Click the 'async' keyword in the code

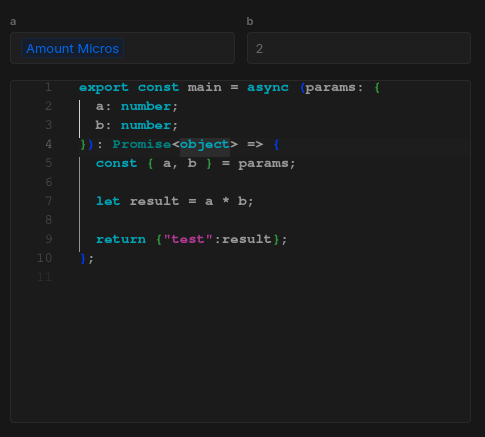pyautogui.click(x=268, y=87)
